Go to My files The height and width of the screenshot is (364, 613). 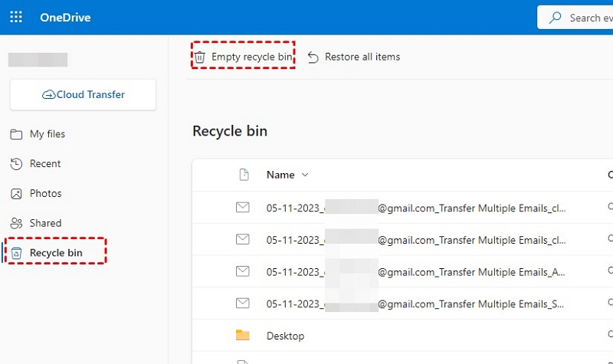48,134
